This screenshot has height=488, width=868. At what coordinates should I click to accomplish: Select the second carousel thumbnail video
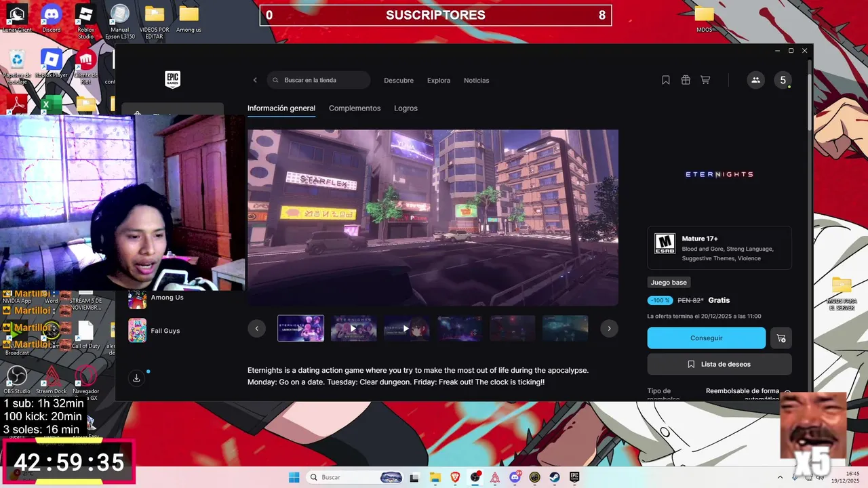tap(353, 328)
